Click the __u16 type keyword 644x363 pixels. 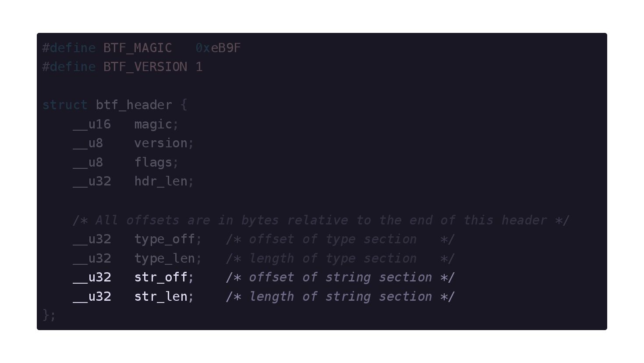click(x=92, y=125)
